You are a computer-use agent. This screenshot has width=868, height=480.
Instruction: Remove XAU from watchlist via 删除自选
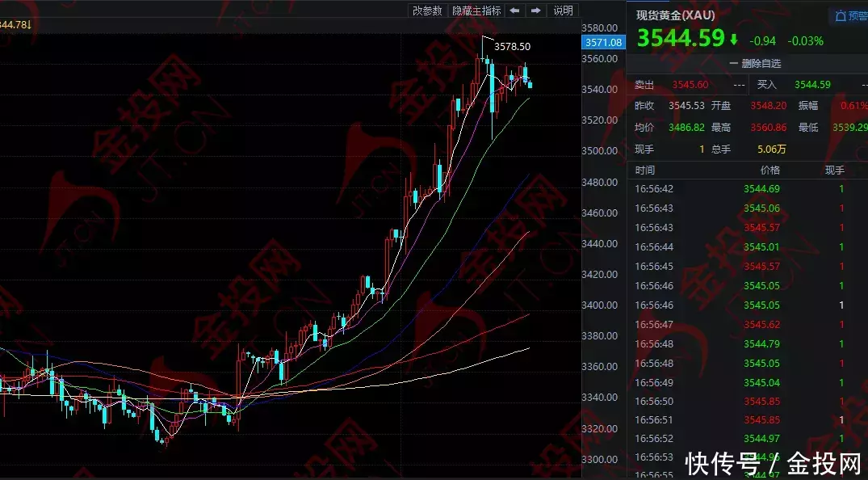coord(761,63)
